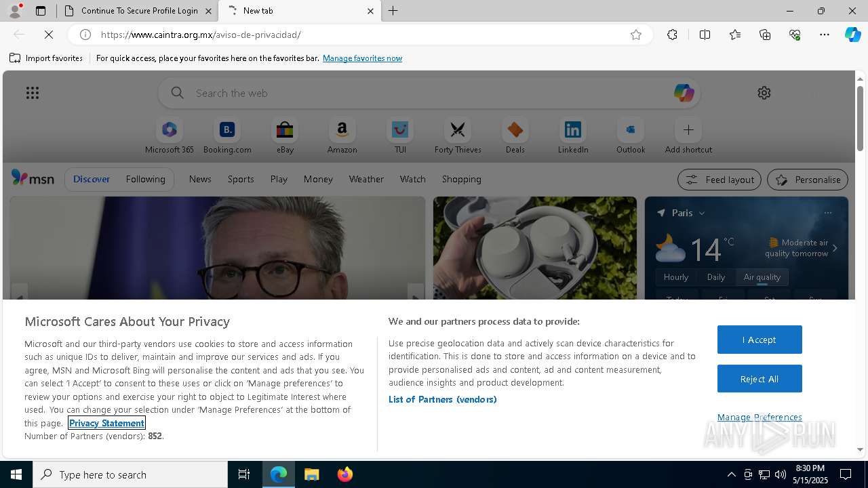Open the weather card more options
The image size is (868, 488).
(x=828, y=213)
